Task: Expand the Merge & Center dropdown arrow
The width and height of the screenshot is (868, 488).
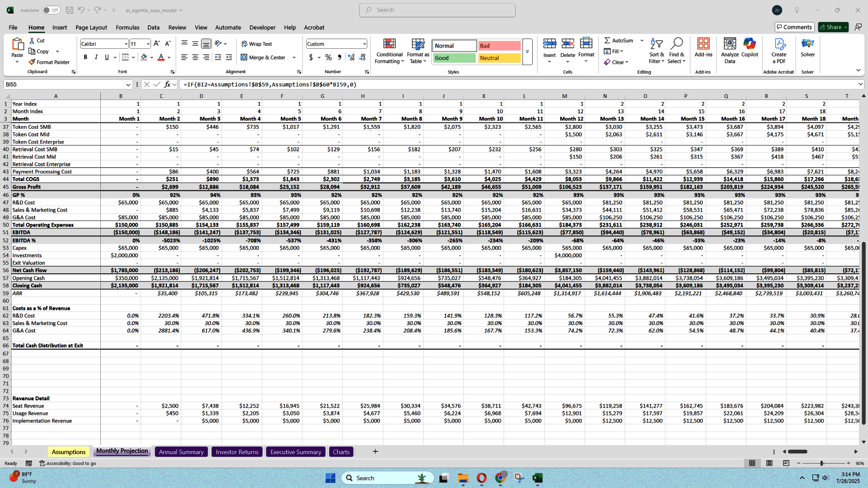Action: coord(294,57)
